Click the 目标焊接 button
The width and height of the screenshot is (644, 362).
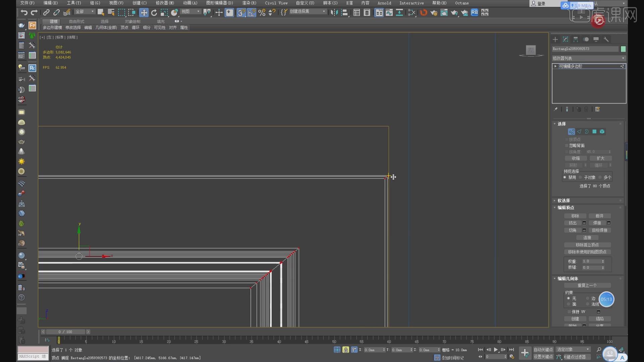[x=599, y=230]
